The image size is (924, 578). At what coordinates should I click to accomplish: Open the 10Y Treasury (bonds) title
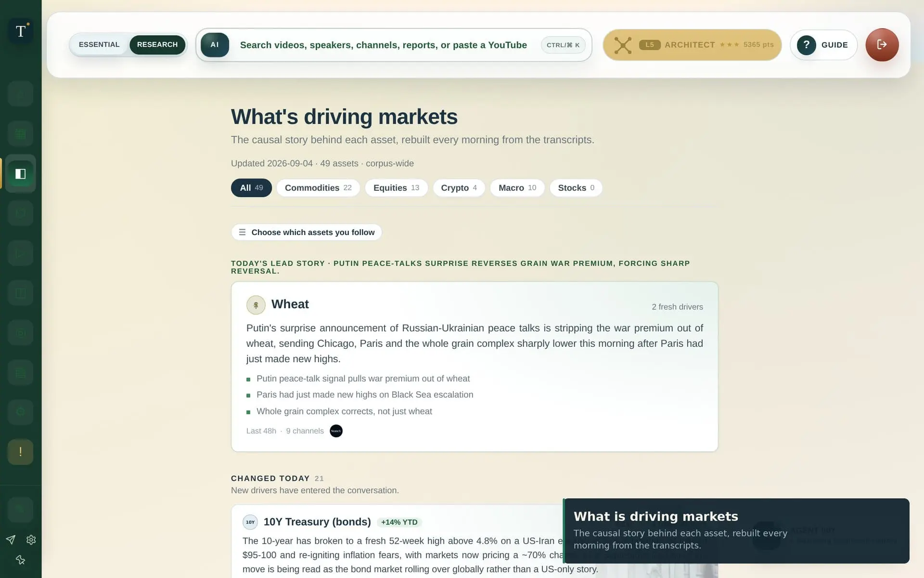point(317,522)
